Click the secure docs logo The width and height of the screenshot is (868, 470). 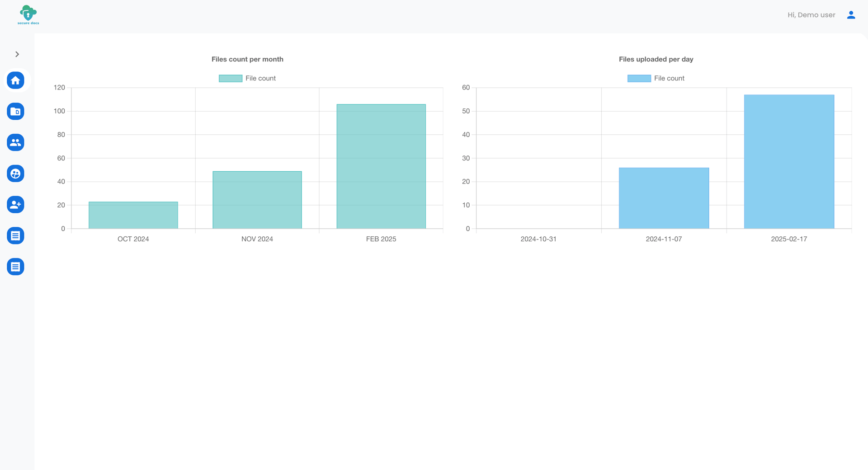(28, 15)
